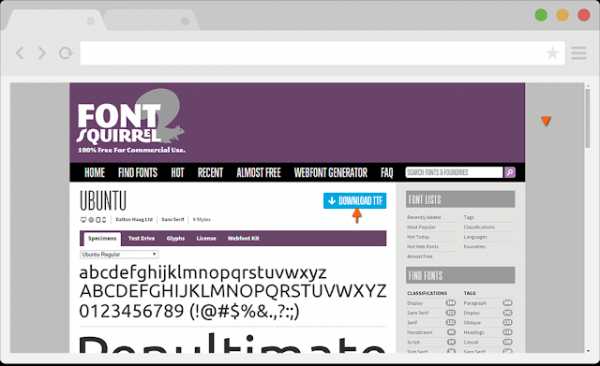Click the Almost Free navigation link
The height and width of the screenshot is (366, 600).
pos(259,173)
